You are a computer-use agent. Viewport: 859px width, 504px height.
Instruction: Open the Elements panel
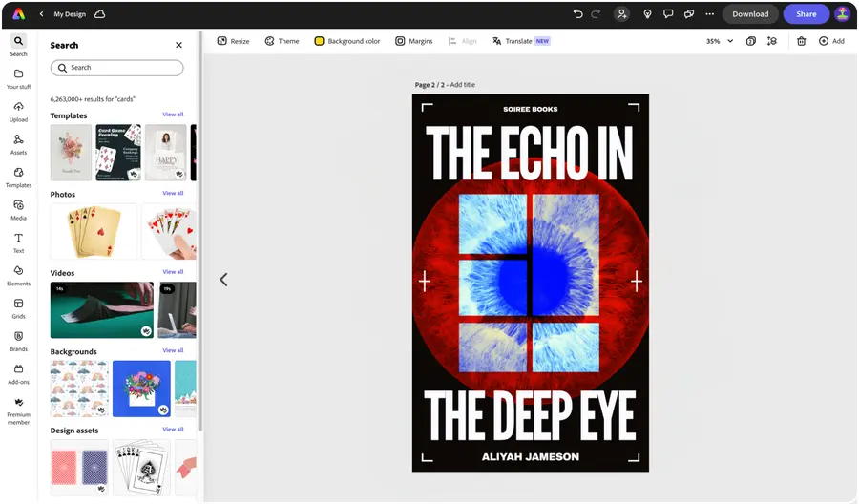18,274
